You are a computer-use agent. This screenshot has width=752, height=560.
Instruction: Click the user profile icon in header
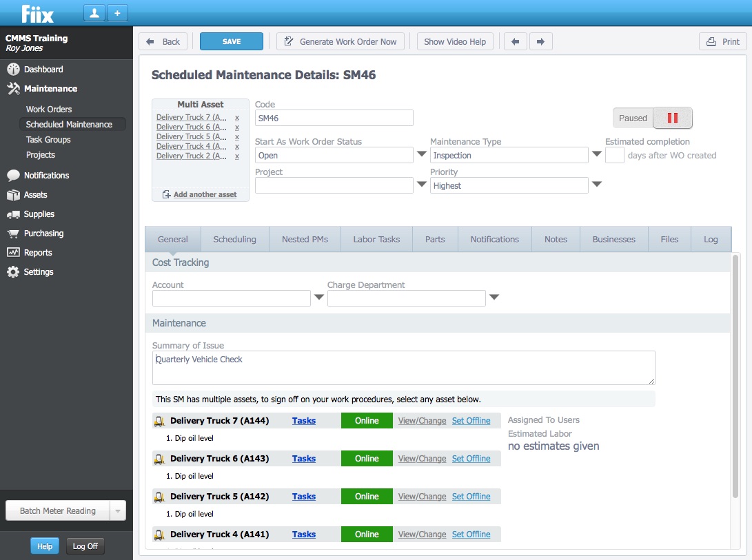pyautogui.click(x=94, y=13)
